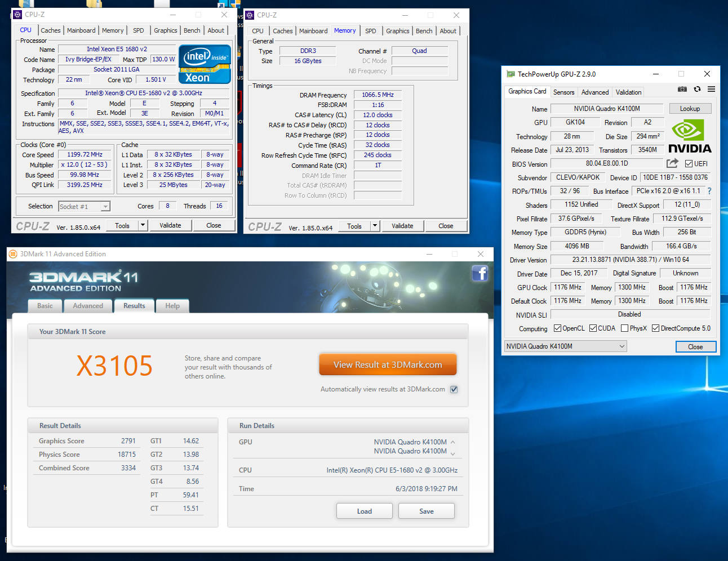Open Socket #1 selection dropdown in CPU-Z
This screenshot has width=728, height=561.
coord(85,207)
